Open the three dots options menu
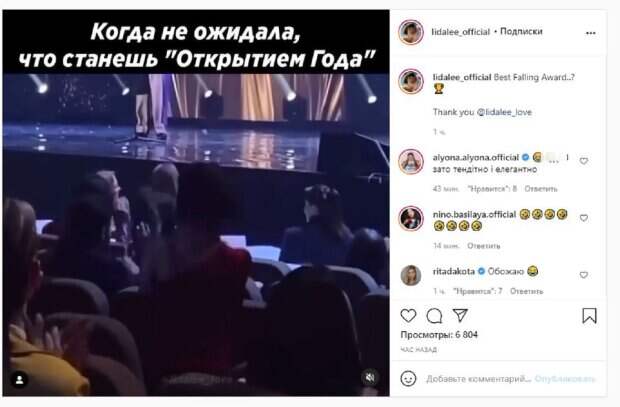 590,33
